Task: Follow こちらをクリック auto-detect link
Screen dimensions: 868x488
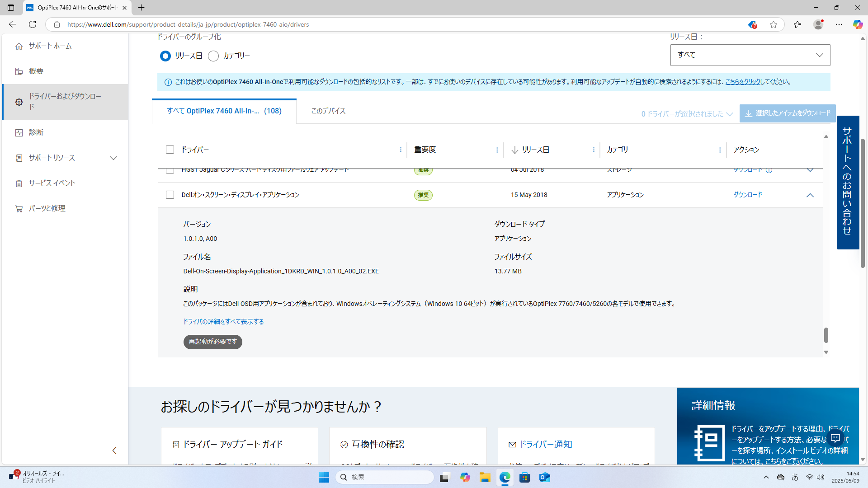Action: 743,82
